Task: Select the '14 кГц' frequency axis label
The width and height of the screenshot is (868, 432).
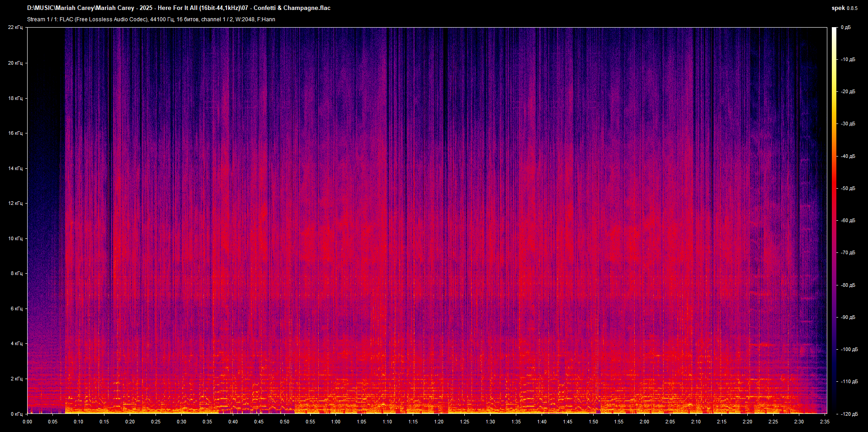Action: (x=15, y=168)
